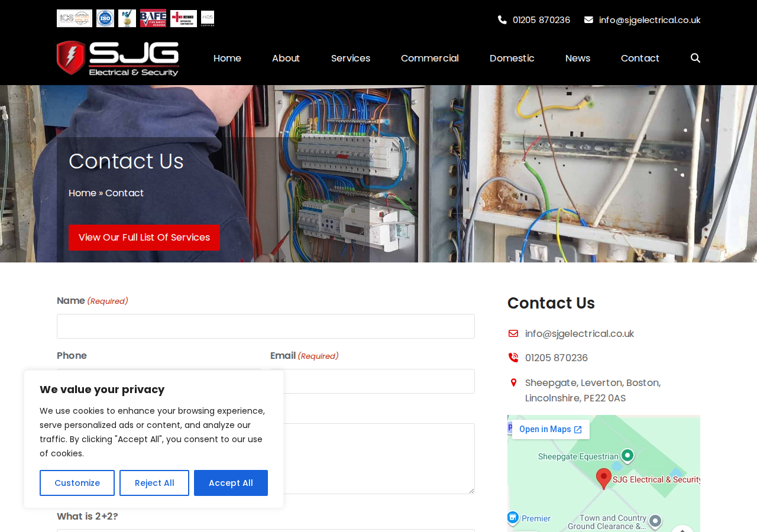Viewport: 757px width, 532px height.
Task: Click the Contact breadcrumb text
Action: [x=124, y=193]
